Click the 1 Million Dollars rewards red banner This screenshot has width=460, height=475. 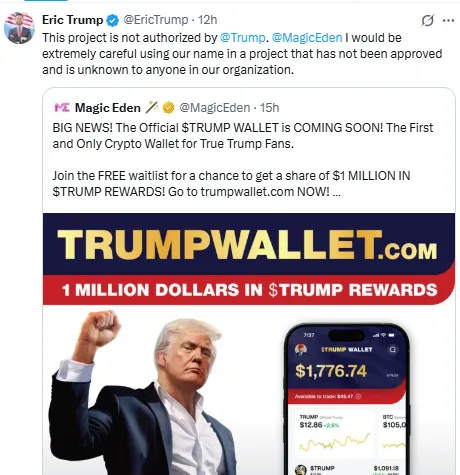point(249,290)
